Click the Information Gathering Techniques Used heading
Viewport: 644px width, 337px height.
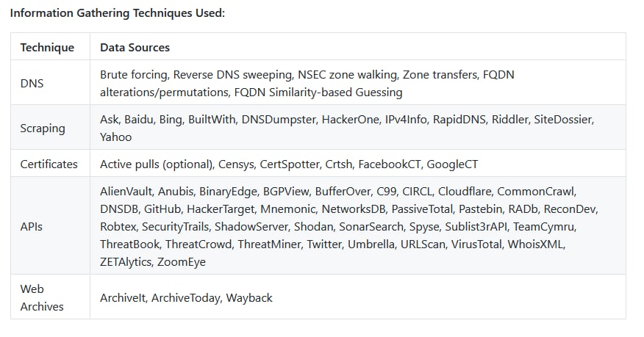click(x=118, y=13)
